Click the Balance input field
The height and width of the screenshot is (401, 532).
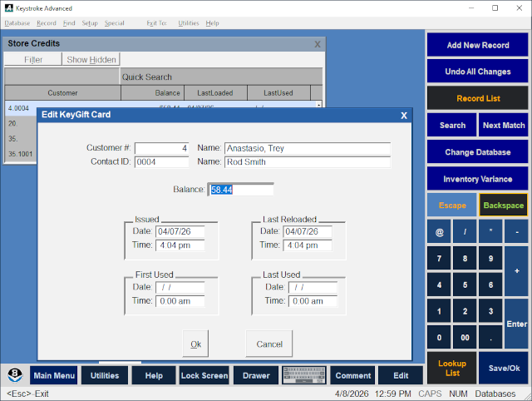pyautogui.click(x=240, y=190)
